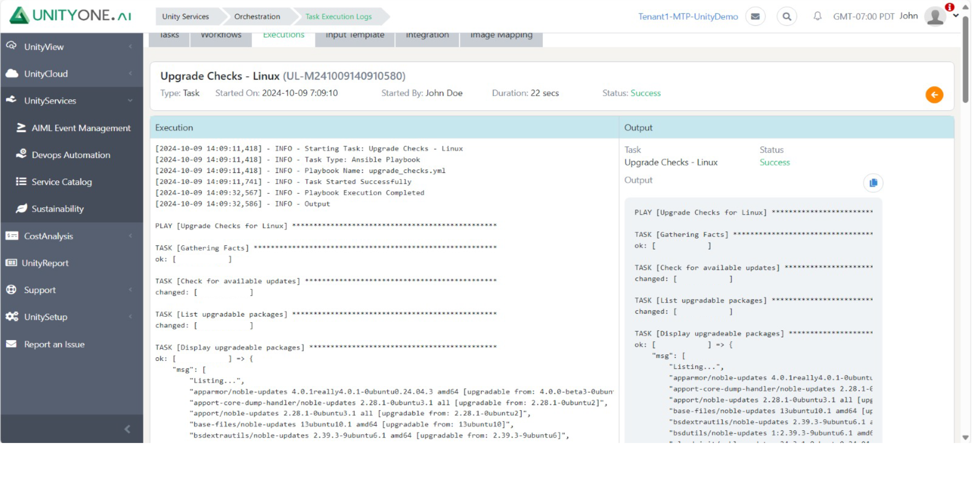Click the John username text

click(909, 16)
